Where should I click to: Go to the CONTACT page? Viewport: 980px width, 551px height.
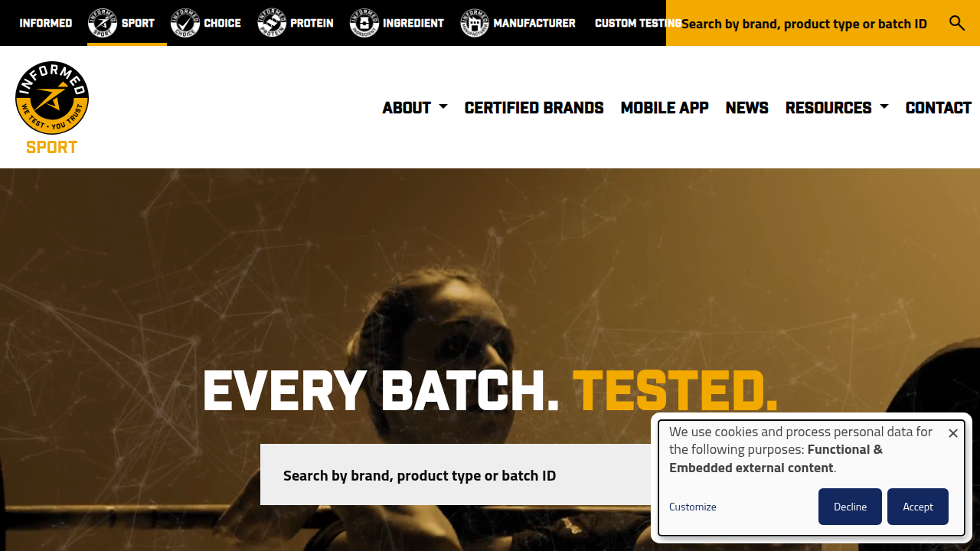pos(939,107)
